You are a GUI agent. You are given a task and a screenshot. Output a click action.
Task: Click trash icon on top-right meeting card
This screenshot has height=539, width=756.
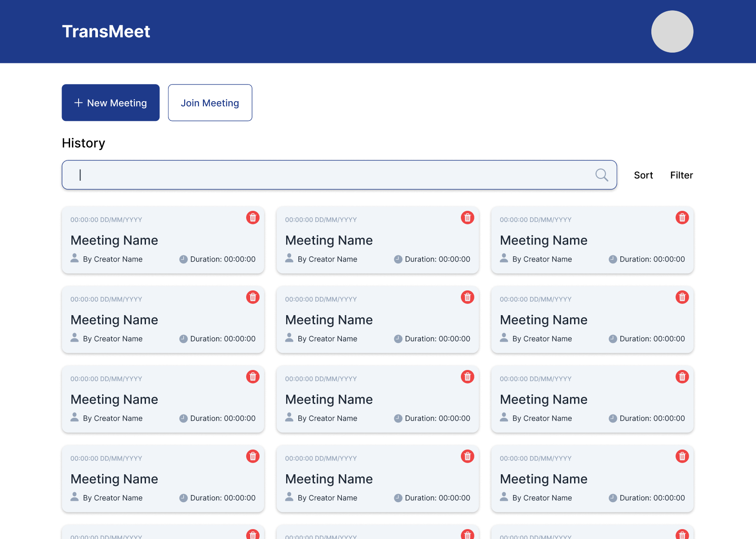[682, 218]
